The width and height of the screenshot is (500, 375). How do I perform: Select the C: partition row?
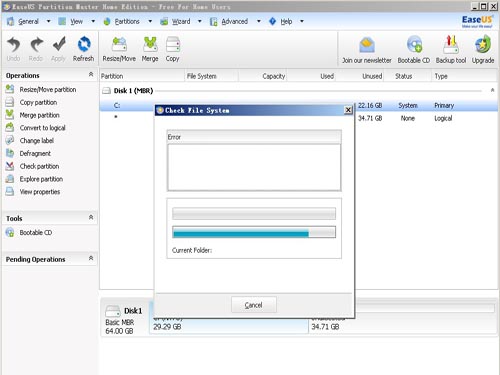coord(299,105)
